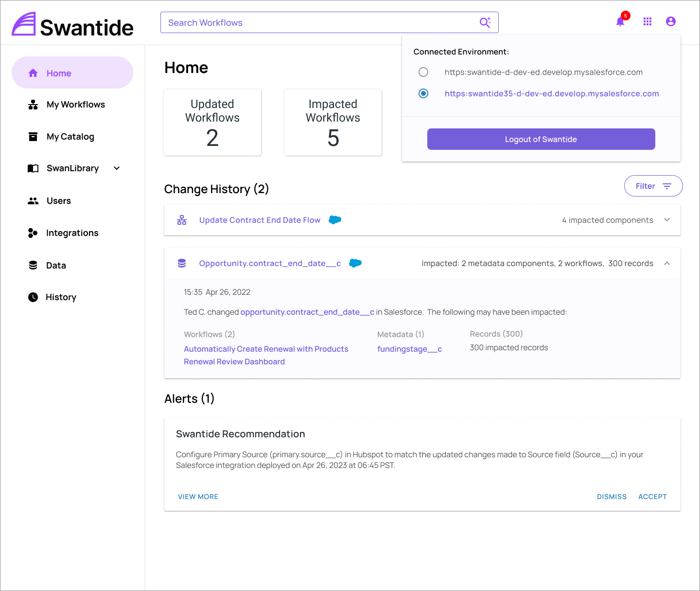Expand the SwanLibrary submenu chevron

[x=117, y=168]
